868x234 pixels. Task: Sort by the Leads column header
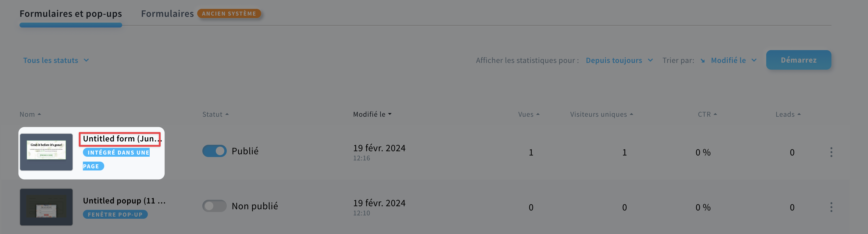(x=788, y=115)
